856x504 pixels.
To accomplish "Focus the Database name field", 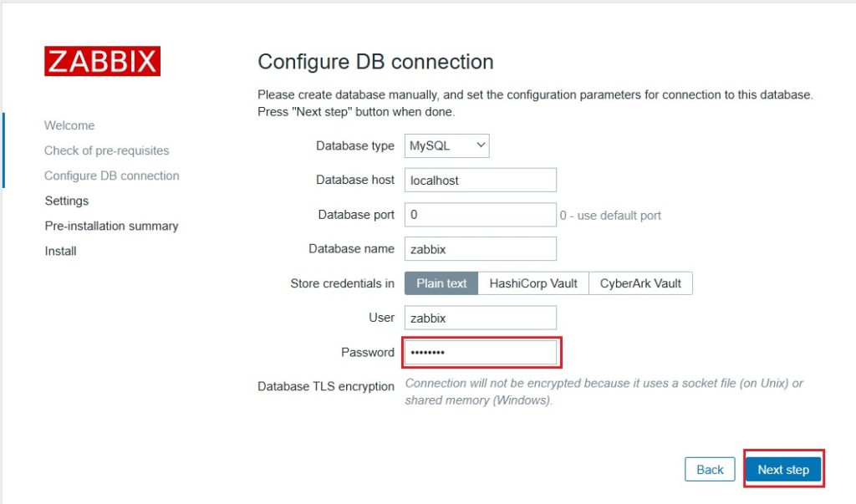I will [x=481, y=249].
